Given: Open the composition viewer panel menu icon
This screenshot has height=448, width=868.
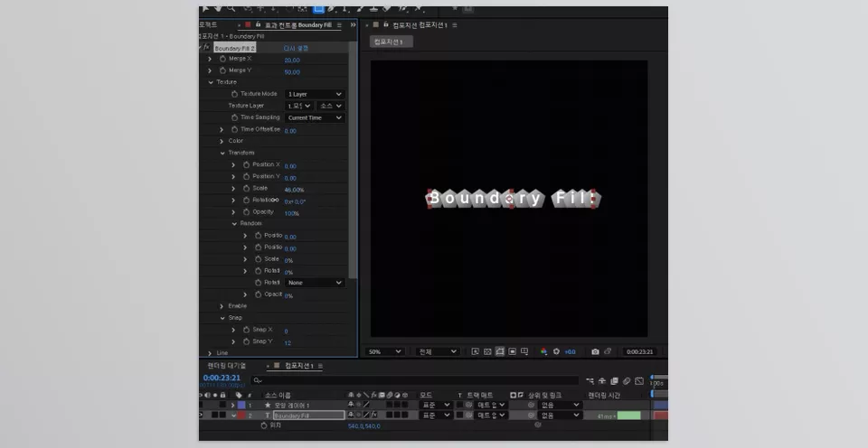Looking at the screenshot, I should click(x=455, y=25).
